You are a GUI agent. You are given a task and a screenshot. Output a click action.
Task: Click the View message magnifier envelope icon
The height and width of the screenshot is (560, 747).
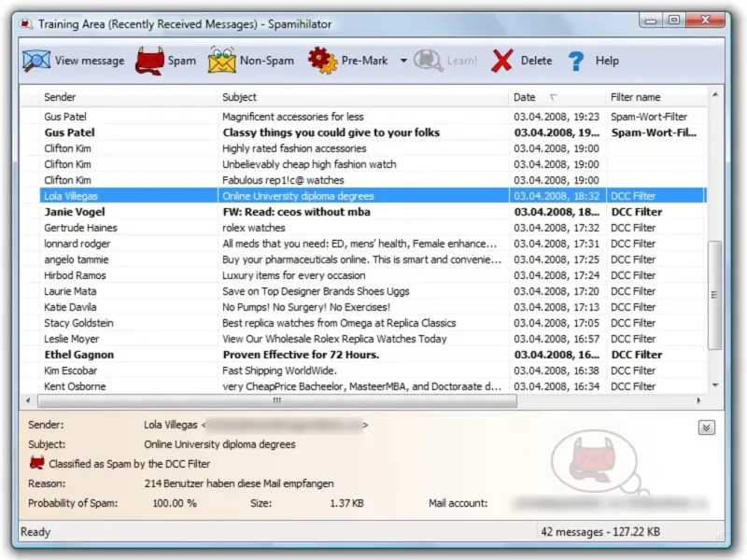[35, 61]
